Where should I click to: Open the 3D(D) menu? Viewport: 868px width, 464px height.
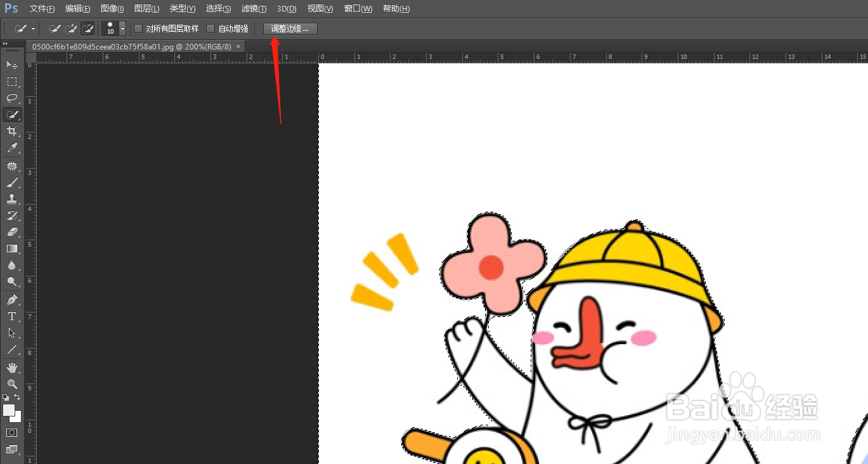(x=287, y=9)
